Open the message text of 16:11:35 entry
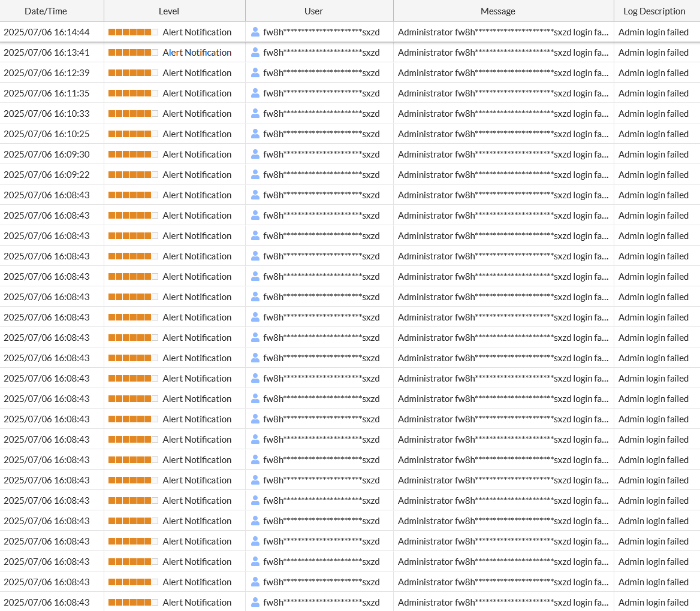Image resolution: width=700 pixels, height=611 pixels. click(503, 93)
